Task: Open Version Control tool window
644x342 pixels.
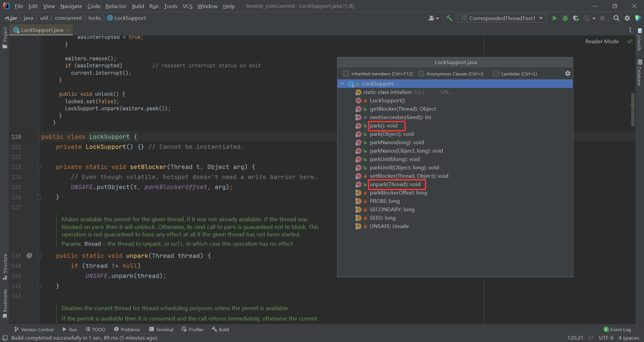Action: (34, 330)
